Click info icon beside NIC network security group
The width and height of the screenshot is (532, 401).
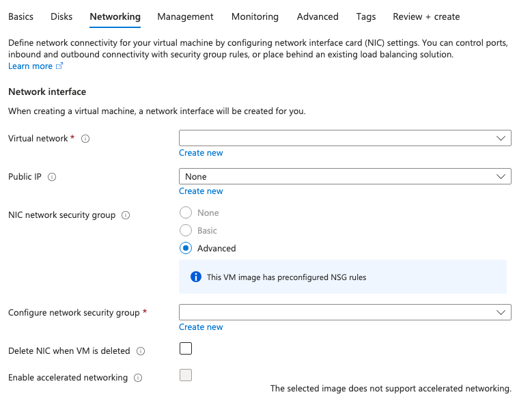126,215
